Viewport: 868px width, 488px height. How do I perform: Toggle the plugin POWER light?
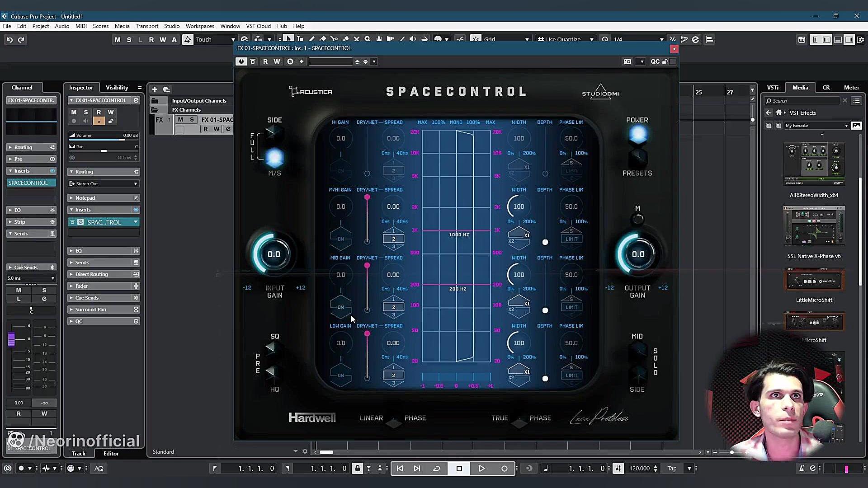click(x=637, y=135)
